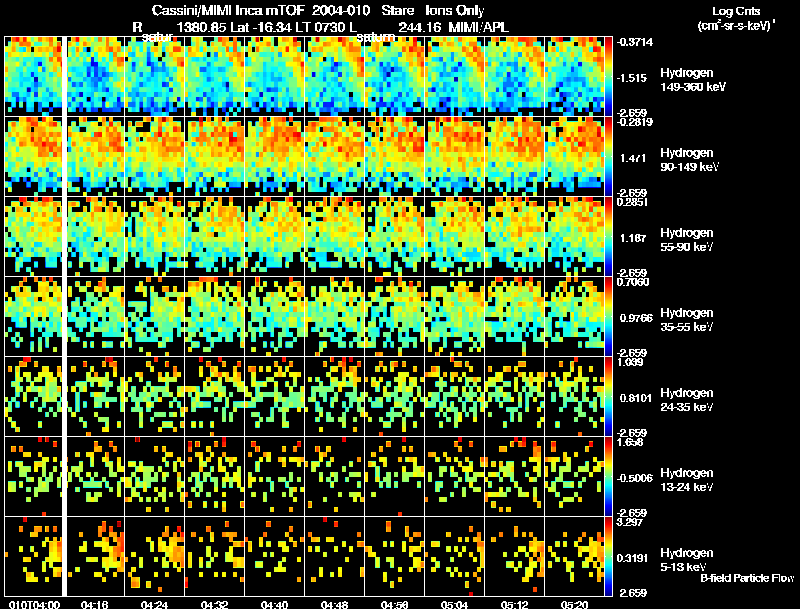This screenshot has height=609, width=800.
Task: Click the color bar beside Hydrogen 55-90 keV
Action: [x=608, y=236]
